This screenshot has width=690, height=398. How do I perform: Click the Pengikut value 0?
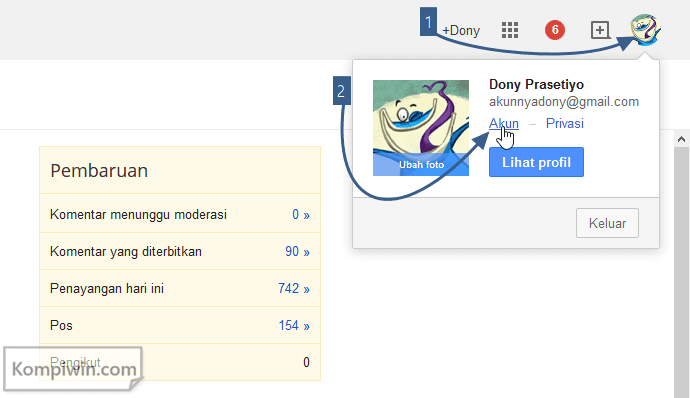(x=306, y=362)
